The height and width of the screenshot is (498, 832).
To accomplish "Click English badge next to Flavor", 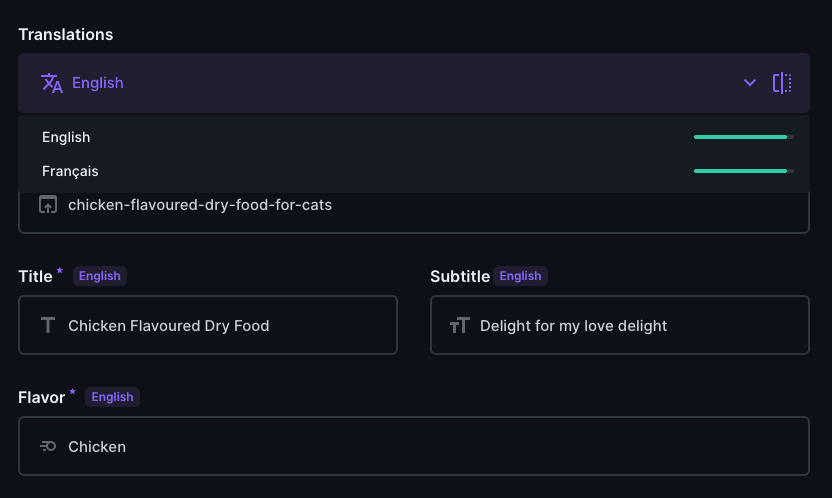I will 112,397.
